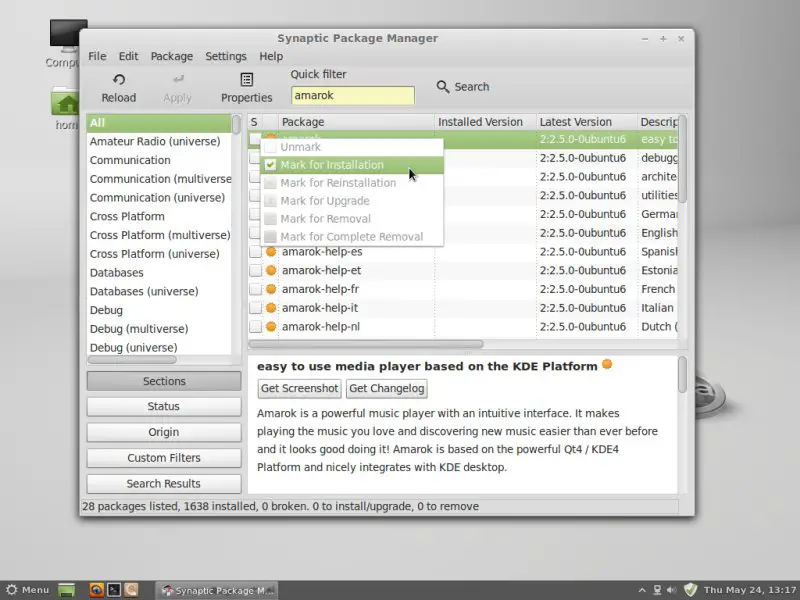Tick the checkbox for amarok-help-nl
The image size is (800, 600).
[255, 327]
